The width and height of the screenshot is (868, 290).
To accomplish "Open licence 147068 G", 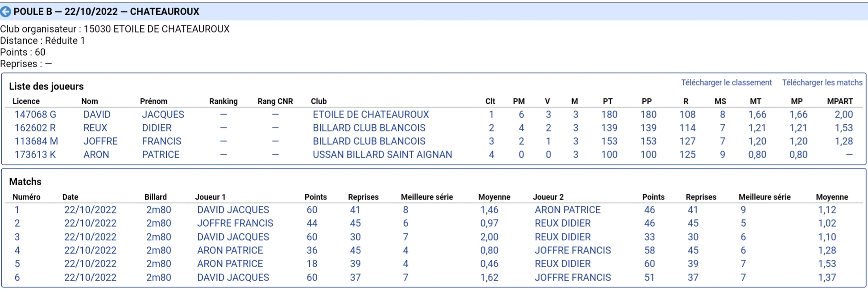I will [35, 114].
